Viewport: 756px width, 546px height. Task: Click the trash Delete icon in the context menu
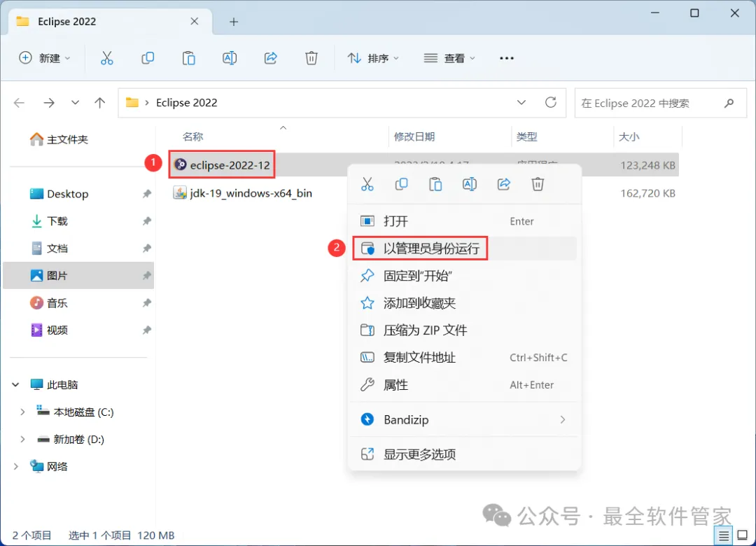538,184
